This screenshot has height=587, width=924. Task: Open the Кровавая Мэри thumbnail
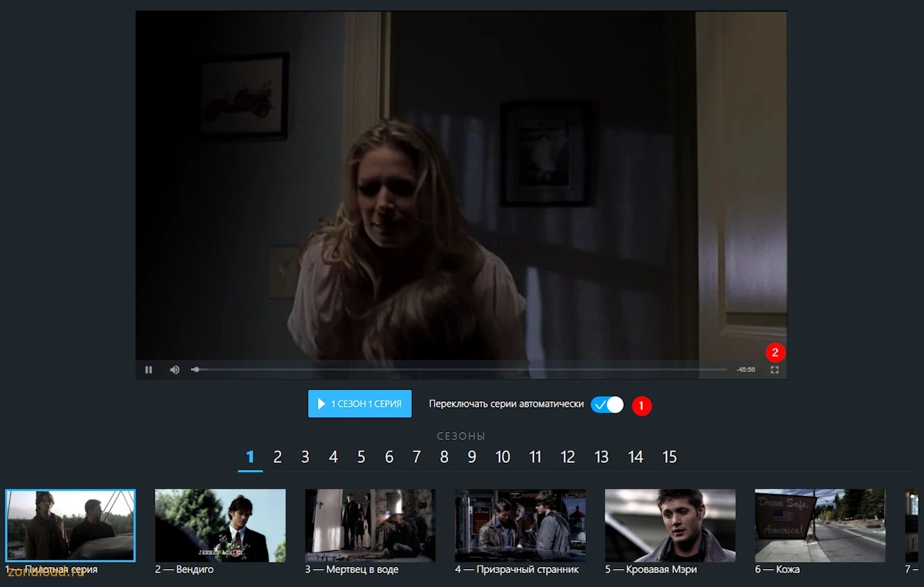click(670, 525)
